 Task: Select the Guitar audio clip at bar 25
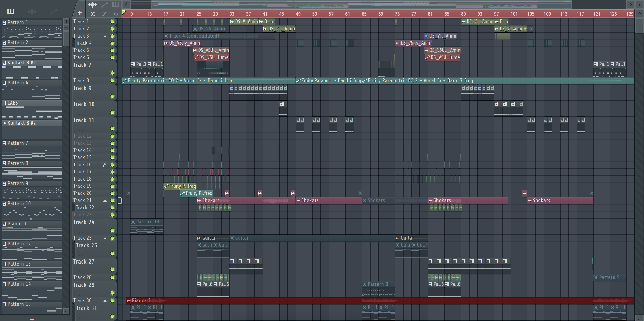(x=213, y=238)
